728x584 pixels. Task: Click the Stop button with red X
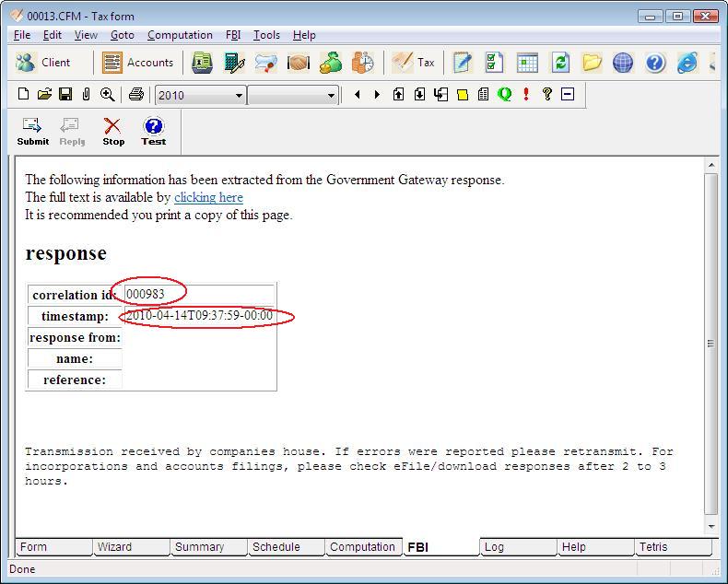coord(113,132)
